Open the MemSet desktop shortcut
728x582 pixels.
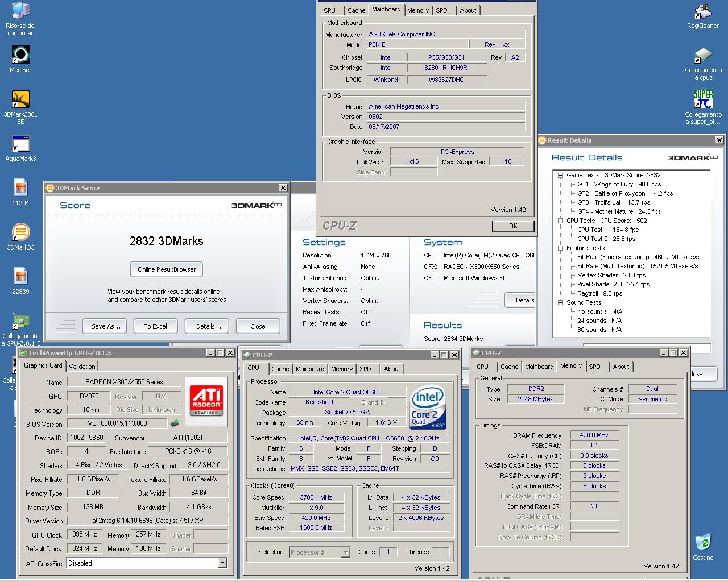coord(20,59)
